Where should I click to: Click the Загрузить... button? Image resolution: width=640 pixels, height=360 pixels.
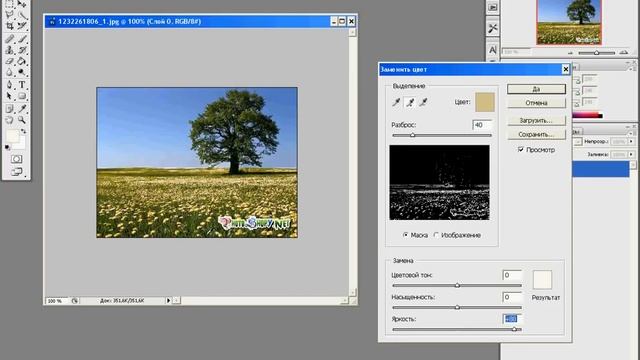pos(536,120)
